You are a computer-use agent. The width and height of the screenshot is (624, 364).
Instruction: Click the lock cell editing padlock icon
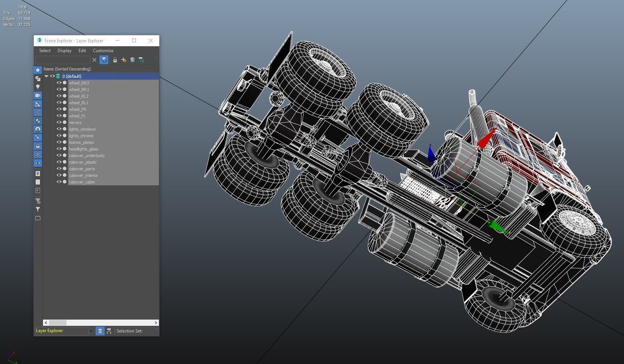[115, 60]
